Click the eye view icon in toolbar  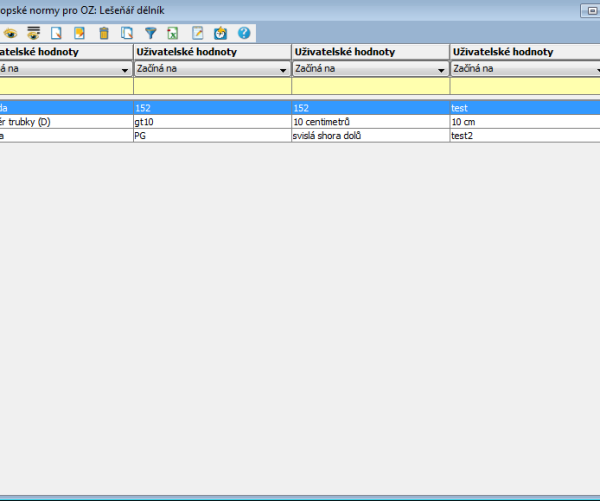[x=9, y=33]
